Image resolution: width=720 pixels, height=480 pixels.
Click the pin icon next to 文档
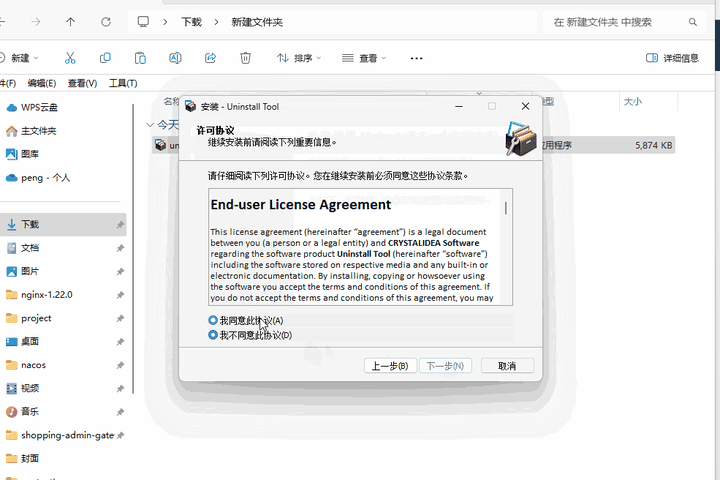(120, 248)
